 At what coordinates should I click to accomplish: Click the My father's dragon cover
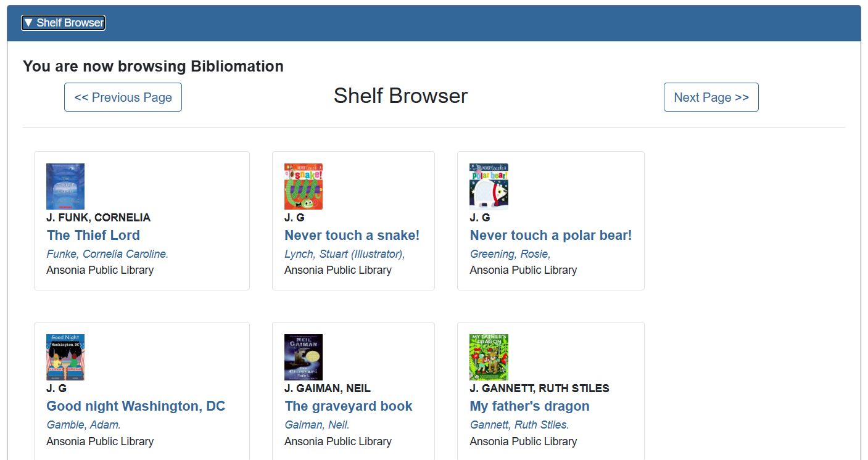coord(489,356)
